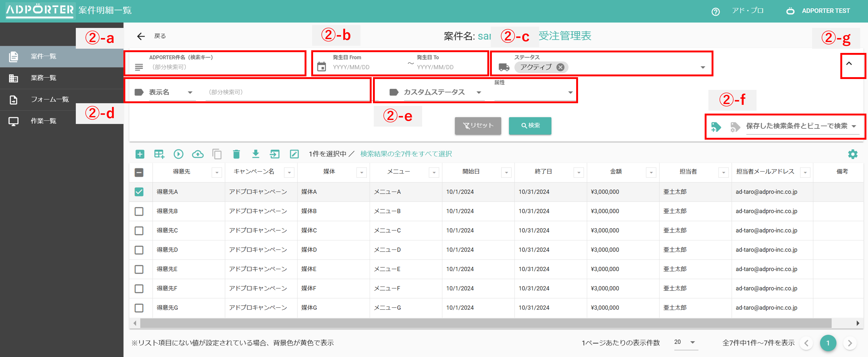This screenshot has height=357, width=868.
Task: Open 案件一覧 in sidebar
Action: pyautogui.click(x=62, y=56)
